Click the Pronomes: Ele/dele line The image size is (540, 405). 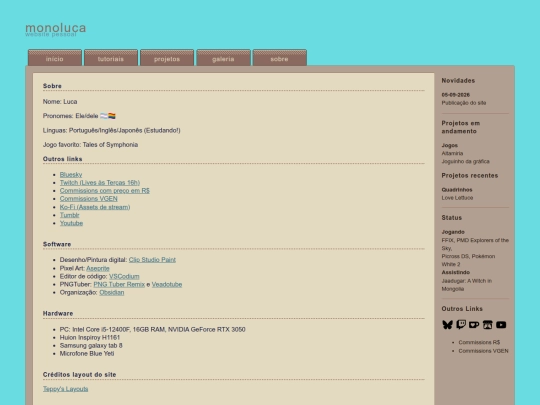click(79, 116)
